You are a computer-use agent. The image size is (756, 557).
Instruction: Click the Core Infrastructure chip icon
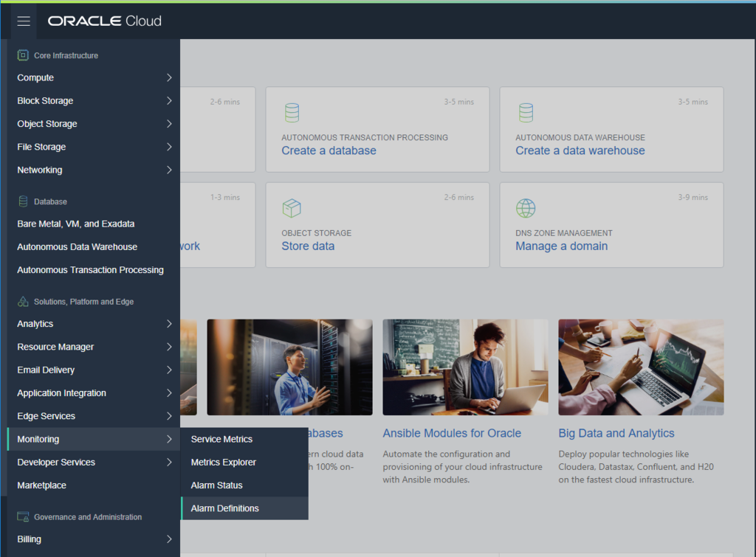pyautogui.click(x=23, y=55)
